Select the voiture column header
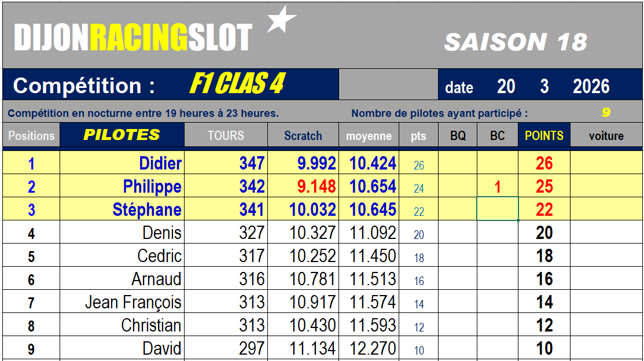 click(x=606, y=136)
